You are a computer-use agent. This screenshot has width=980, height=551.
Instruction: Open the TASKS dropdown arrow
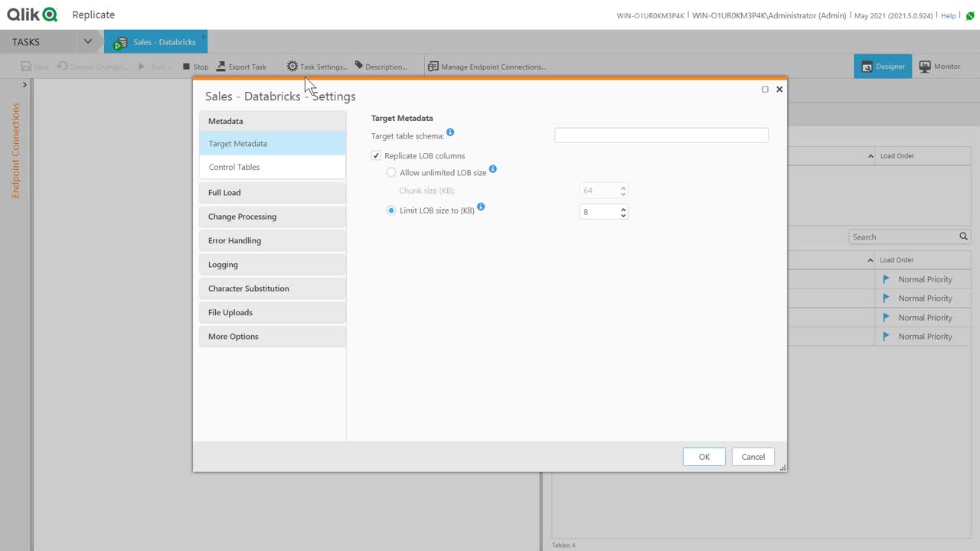coord(88,41)
